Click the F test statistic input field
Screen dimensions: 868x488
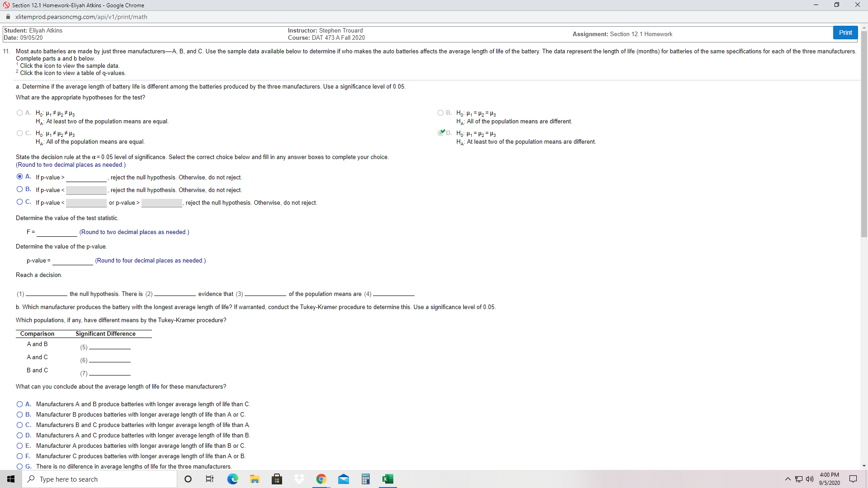pos(57,232)
